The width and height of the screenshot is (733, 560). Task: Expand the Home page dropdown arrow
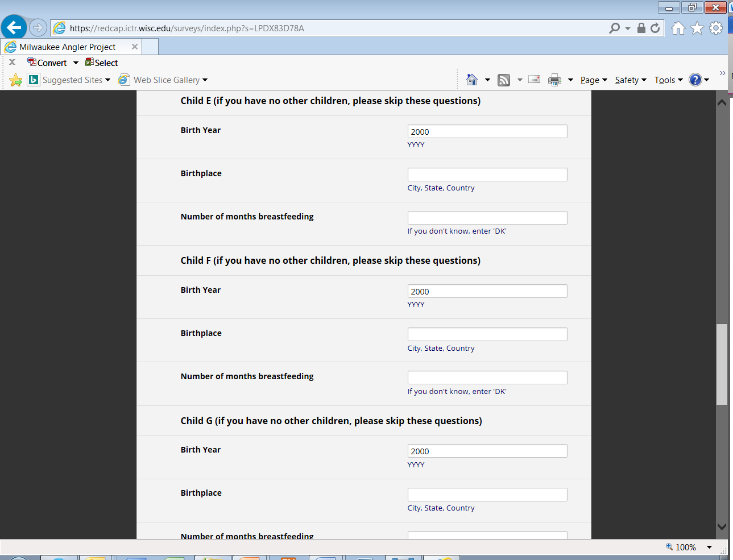pos(487,80)
